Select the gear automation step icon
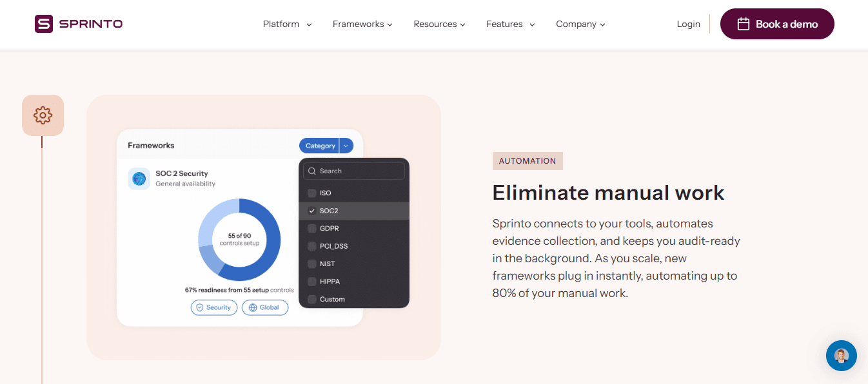Screen dimensions: 868x384 point(43,115)
